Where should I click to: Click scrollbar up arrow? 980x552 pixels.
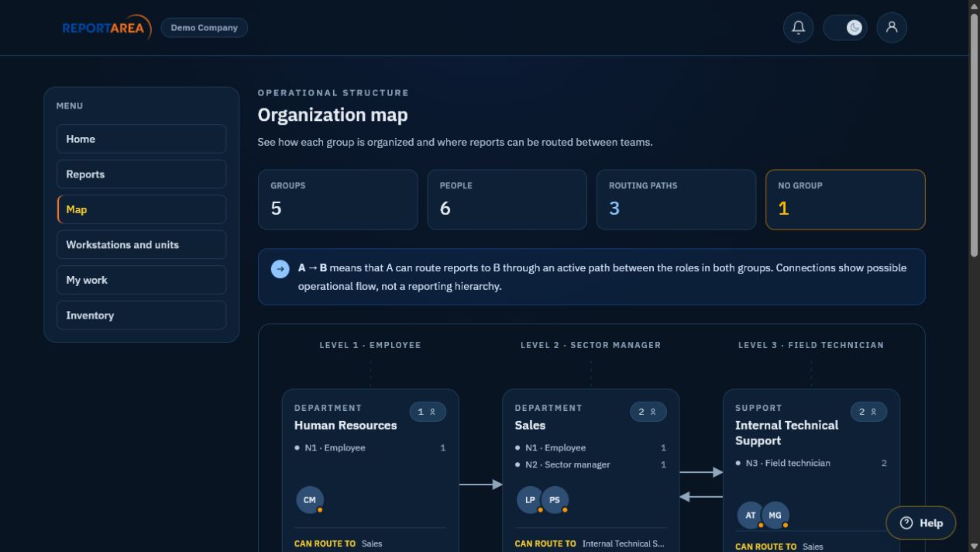click(975, 5)
